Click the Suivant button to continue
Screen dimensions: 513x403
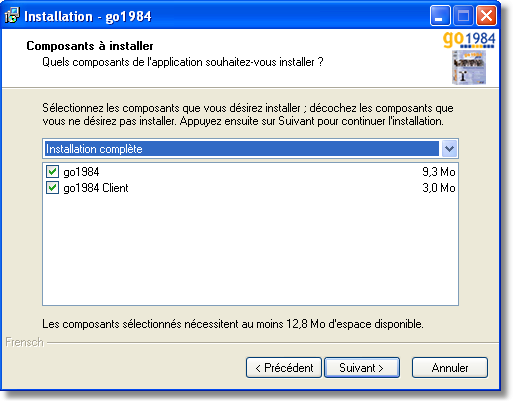click(362, 368)
